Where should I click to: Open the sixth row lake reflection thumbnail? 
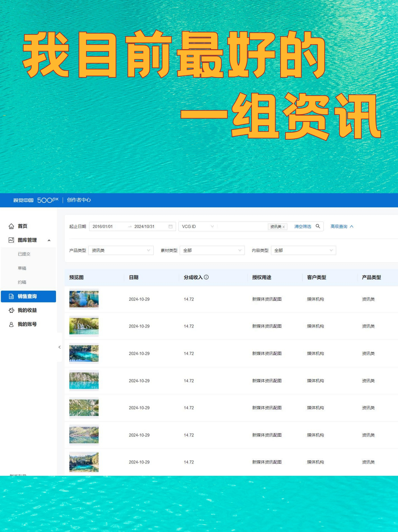(84, 435)
